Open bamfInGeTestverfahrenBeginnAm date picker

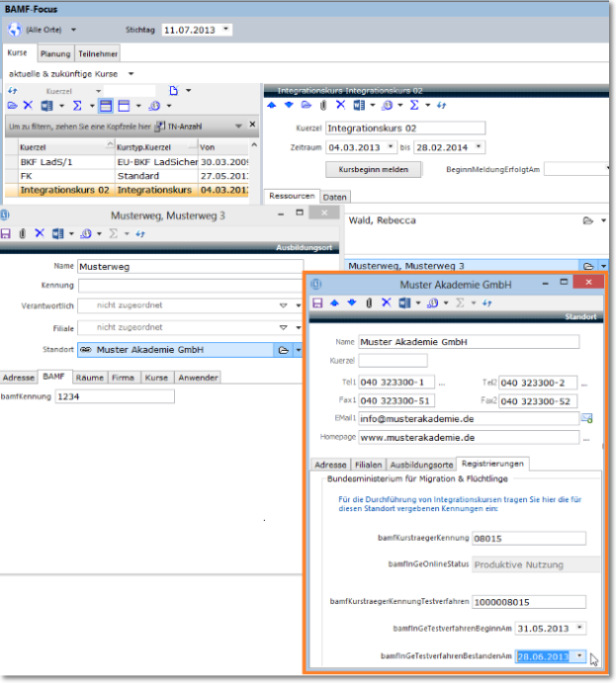pyautogui.click(x=579, y=628)
